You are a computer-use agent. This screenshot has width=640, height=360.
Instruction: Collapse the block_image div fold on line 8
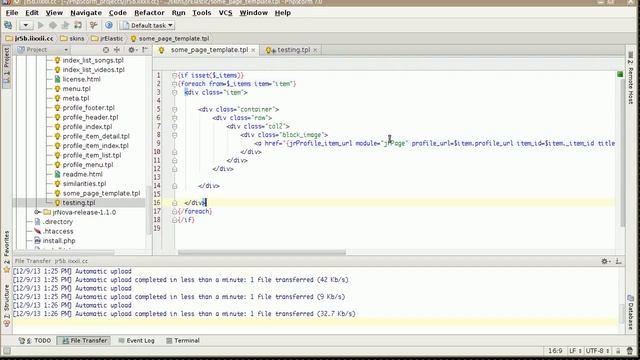[175, 135]
